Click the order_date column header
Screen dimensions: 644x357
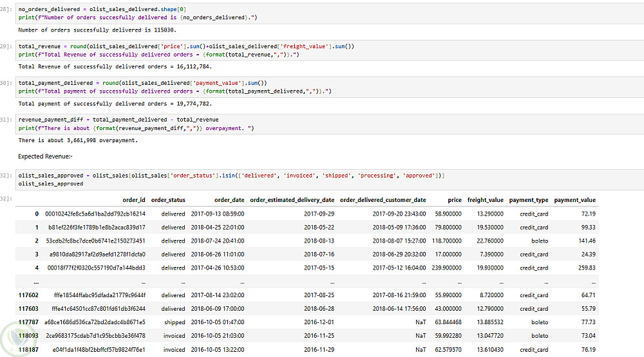tap(229, 200)
